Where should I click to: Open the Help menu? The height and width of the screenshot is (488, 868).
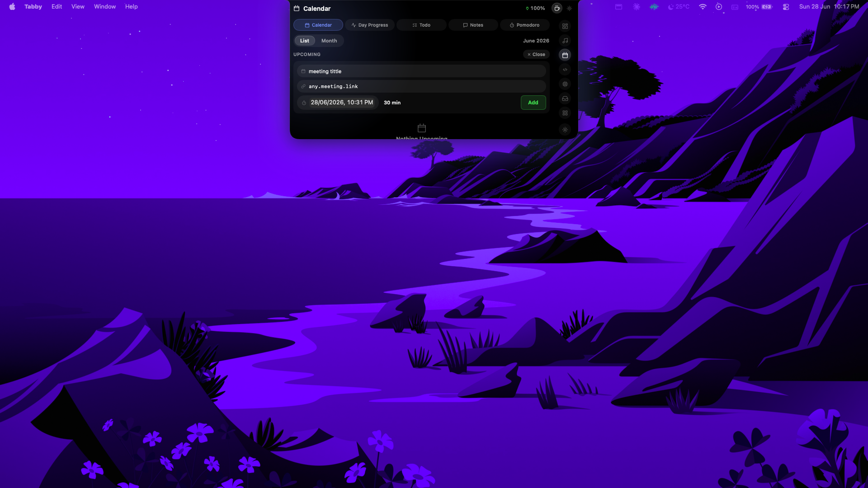[132, 7]
